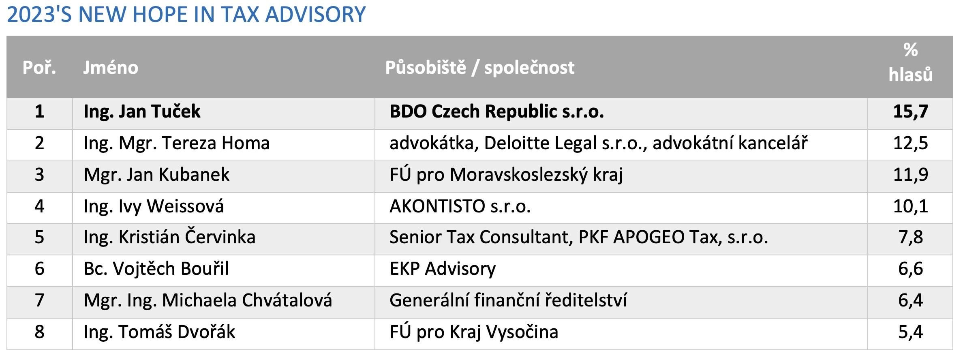Select the 15,7 percentage cell

910,112
